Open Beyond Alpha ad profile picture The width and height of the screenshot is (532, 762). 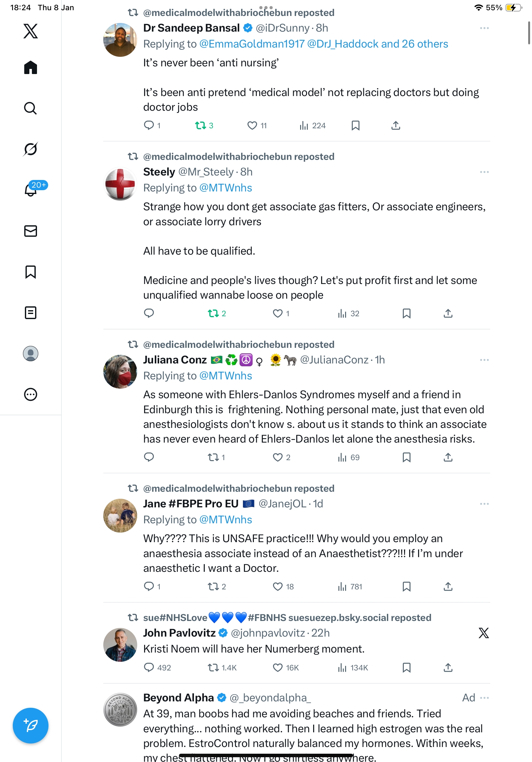click(x=120, y=710)
